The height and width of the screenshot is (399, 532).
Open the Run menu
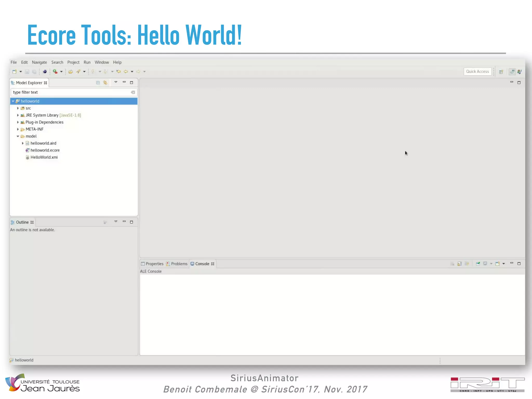click(87, 62)
